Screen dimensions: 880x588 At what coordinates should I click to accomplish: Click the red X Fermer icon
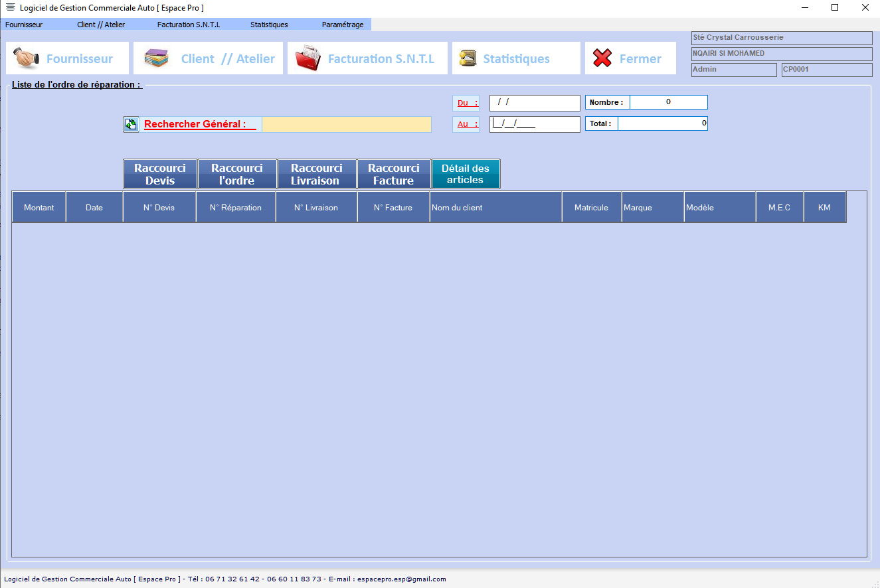click(x=602, y=58)
